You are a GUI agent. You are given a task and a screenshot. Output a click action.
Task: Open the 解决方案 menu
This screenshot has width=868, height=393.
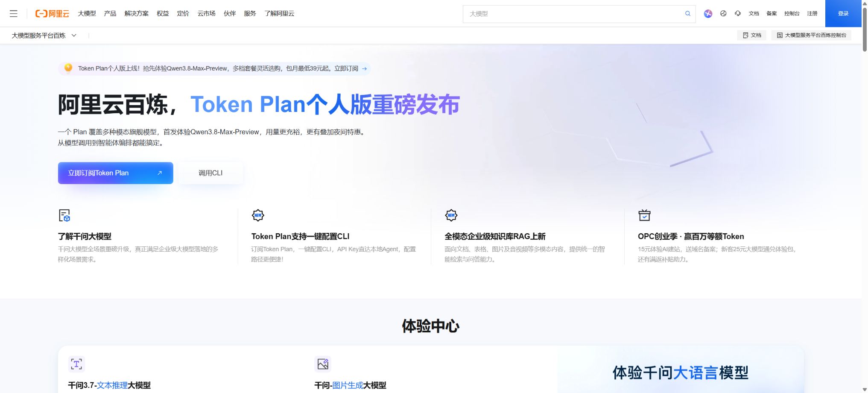tap(137, 14)
